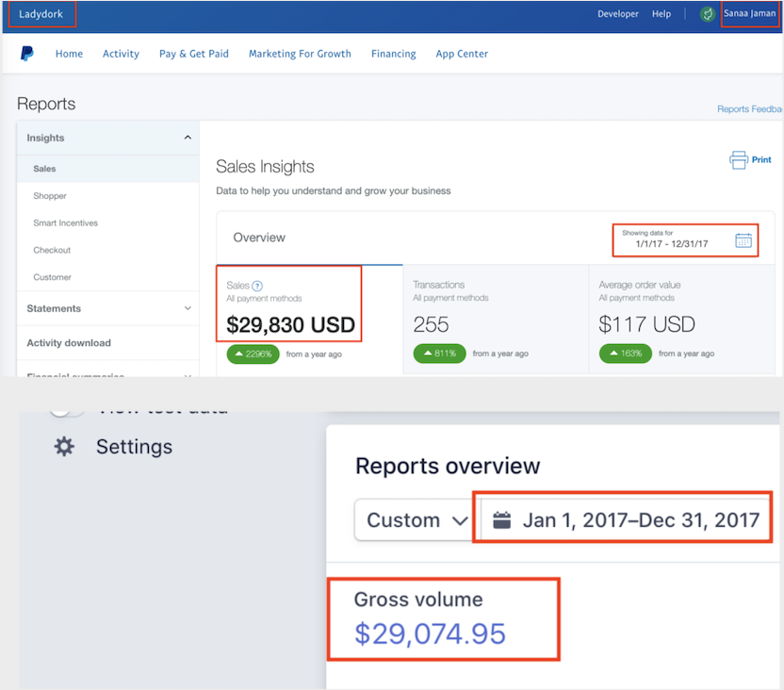Click the Statements section header
This screenshot has height=690, width=784.
108,308
